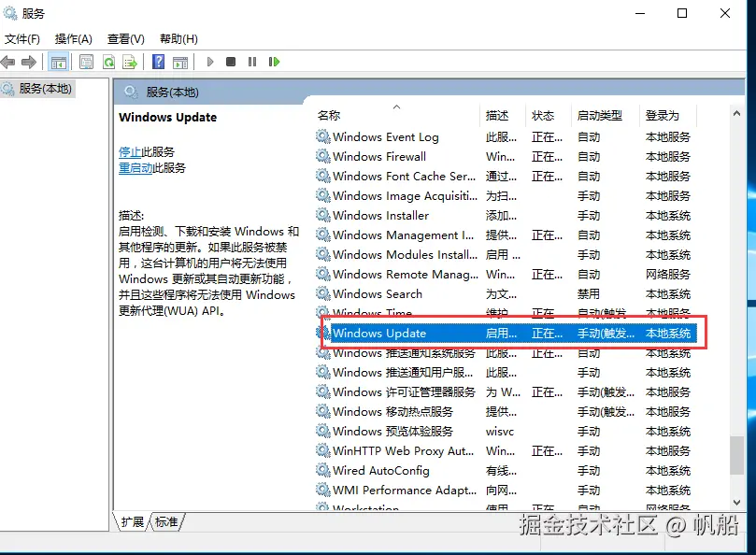The image size is (756, 555).
Task: Click the gear icon of Windows Event Log
Action: 322,137
